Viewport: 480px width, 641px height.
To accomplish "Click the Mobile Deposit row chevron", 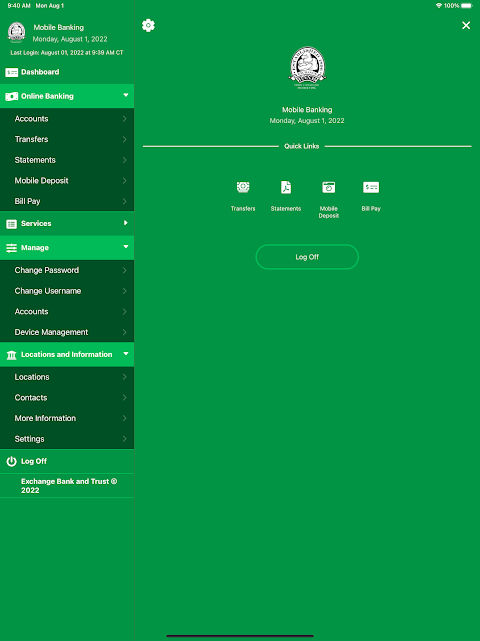I will pyautogui.click(x=125, y=181).
